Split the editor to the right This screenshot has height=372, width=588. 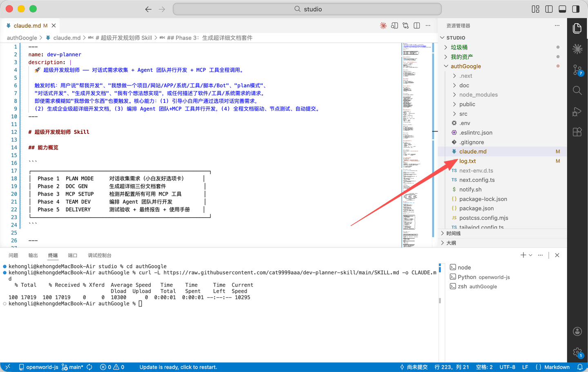point(416,25)
